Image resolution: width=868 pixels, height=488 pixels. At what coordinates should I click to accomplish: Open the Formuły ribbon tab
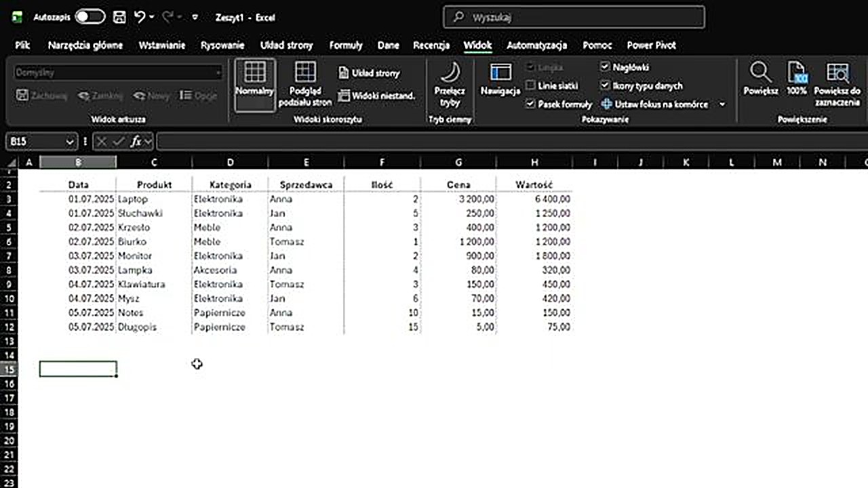pos(346,45)
